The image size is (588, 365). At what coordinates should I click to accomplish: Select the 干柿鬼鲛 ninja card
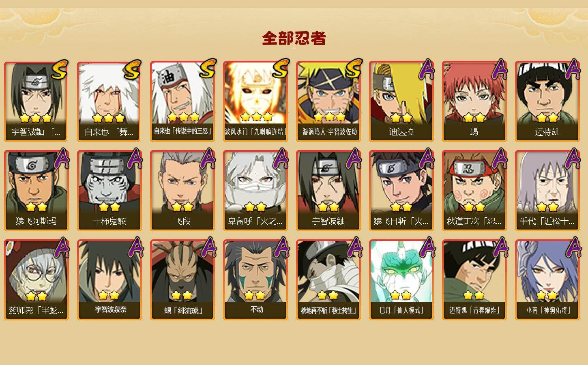(x=109, y=191)
